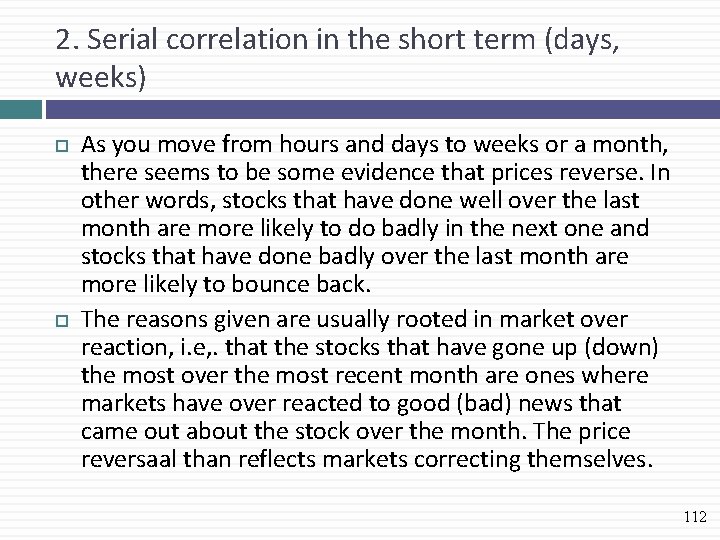
Task: Click the line 'came out about the stock over'
Action: coord(356,431)
